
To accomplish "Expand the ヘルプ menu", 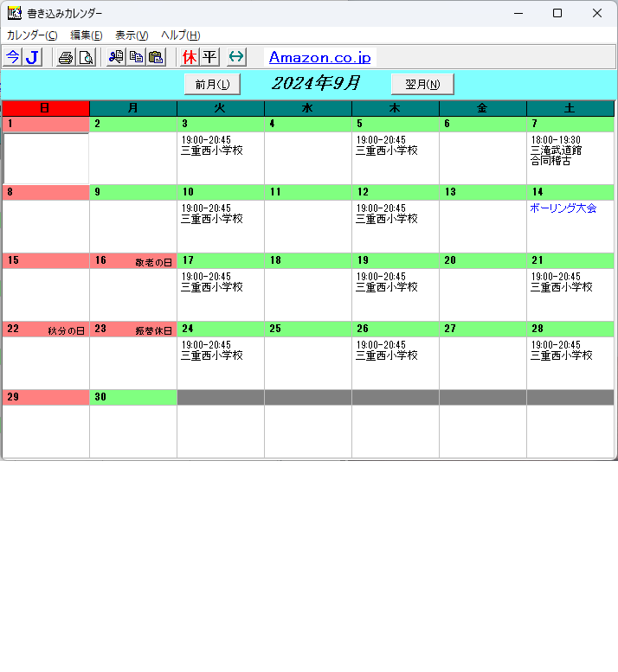I will tap(181, 35).
